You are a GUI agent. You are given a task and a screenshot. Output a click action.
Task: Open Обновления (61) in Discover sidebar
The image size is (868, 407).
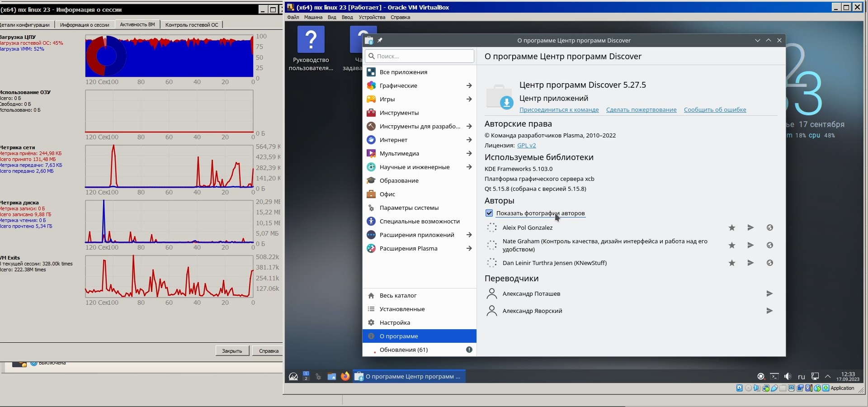(x=420, y=350)
